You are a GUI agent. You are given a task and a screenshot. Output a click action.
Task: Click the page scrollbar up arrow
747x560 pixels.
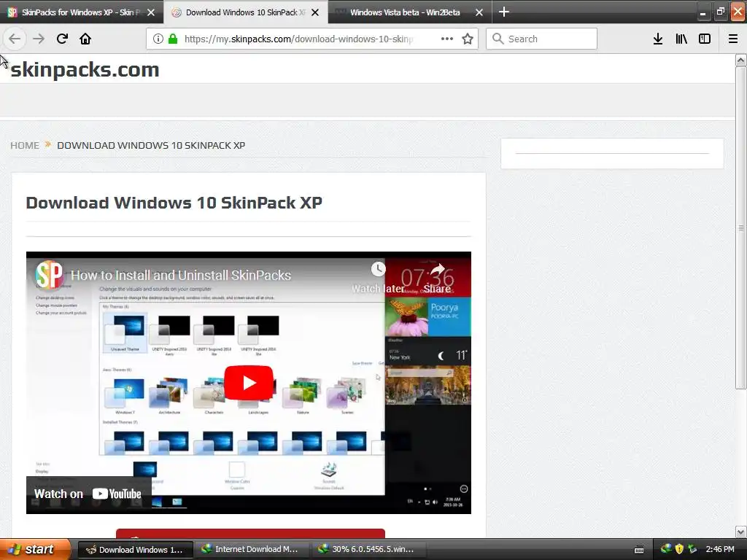(740, 60)
